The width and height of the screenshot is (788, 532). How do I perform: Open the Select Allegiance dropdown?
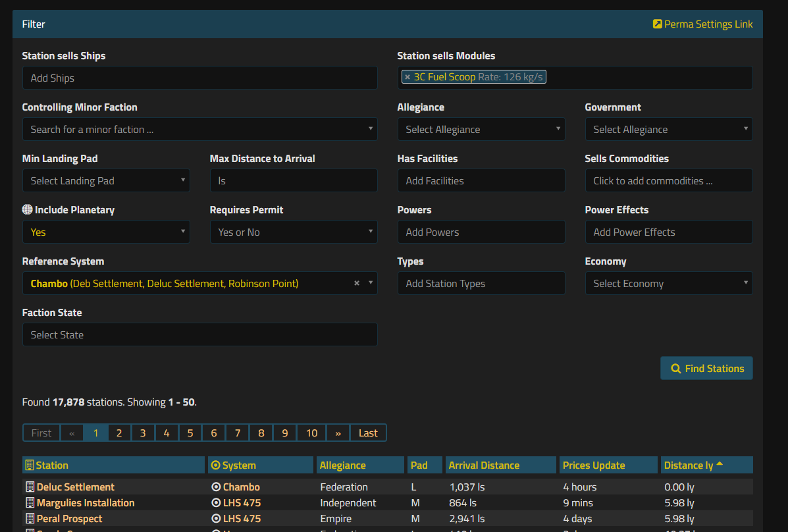481,129
